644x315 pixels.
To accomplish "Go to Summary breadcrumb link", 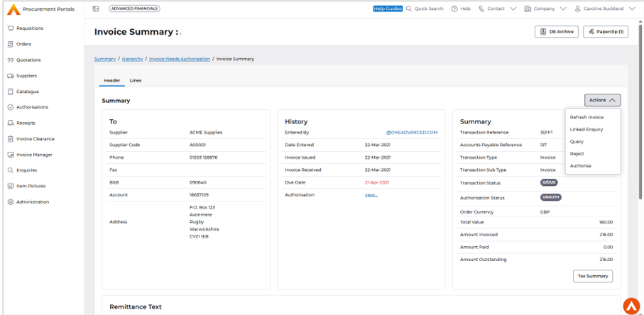I will click(105, 59).
